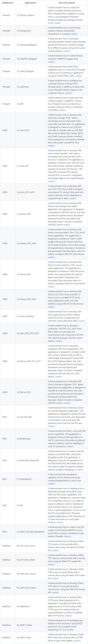
Task: Visit the Tx_LowPower readme link
Action: [68, 93]
